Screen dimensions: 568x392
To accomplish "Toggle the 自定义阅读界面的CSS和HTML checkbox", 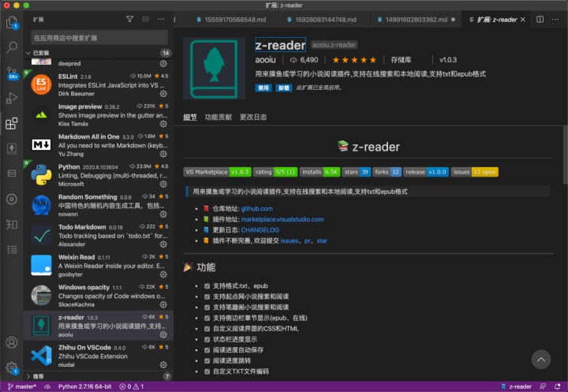I will tap(207, 329).
